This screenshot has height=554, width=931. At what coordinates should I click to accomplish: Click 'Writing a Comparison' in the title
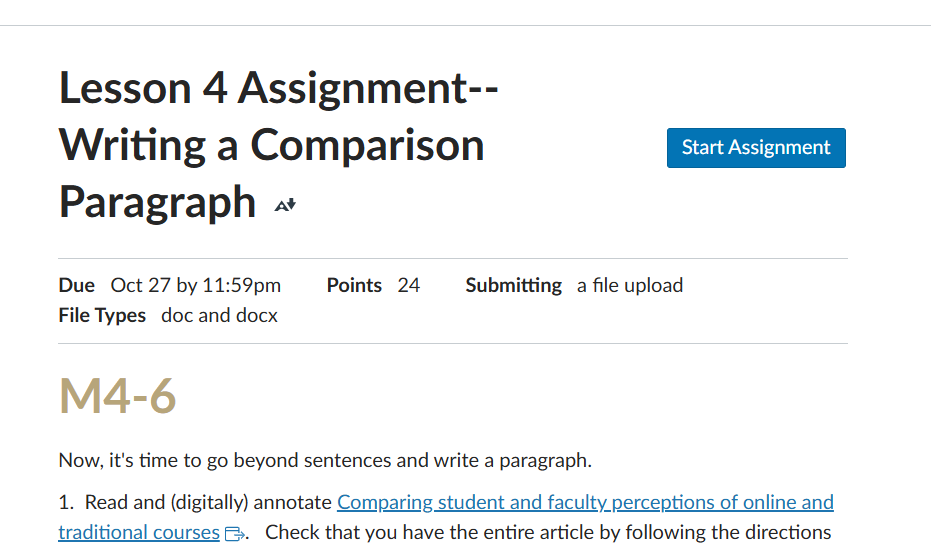click(x=272, y=145)
